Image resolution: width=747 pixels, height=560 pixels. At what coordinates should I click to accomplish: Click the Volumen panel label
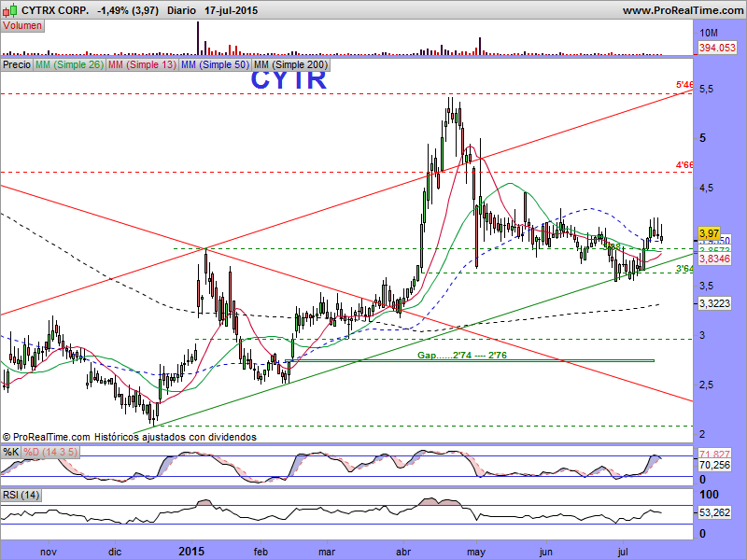click(22, 26)
